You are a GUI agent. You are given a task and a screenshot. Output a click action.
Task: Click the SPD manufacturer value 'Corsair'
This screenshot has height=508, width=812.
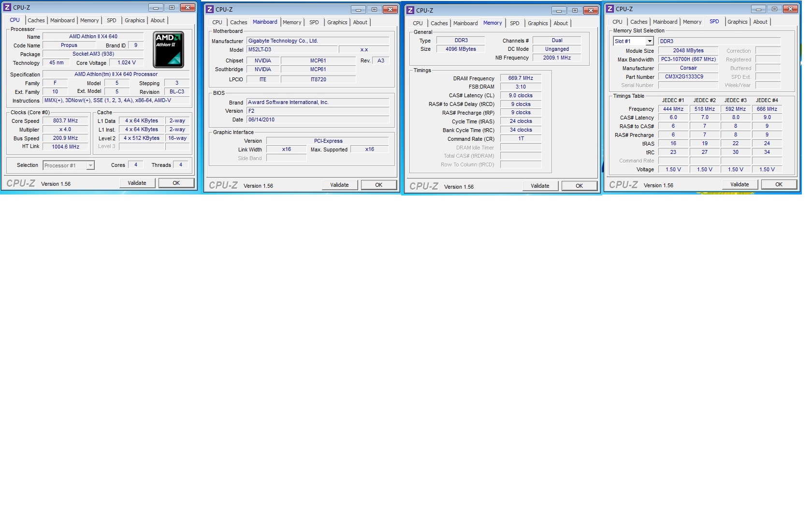[x=688, y=68]
